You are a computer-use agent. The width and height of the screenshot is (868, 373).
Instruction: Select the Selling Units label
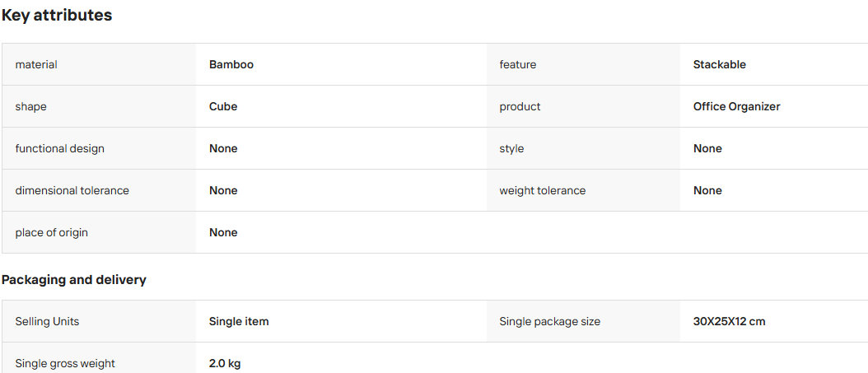47,321
